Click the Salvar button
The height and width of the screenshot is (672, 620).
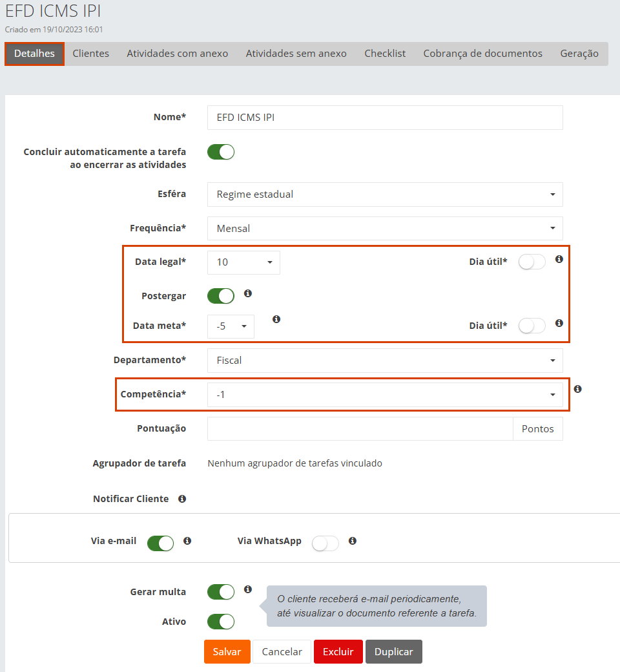[227, 652]
